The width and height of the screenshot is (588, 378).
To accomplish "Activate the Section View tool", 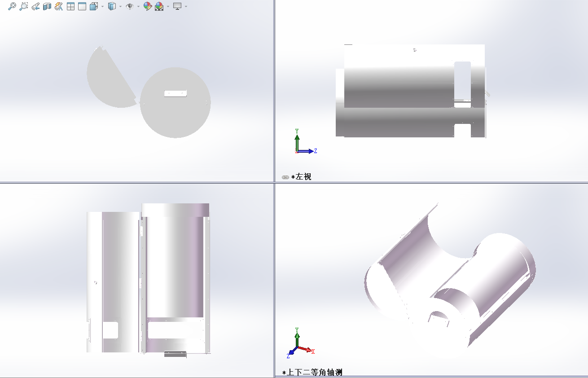I will [47, 6].
